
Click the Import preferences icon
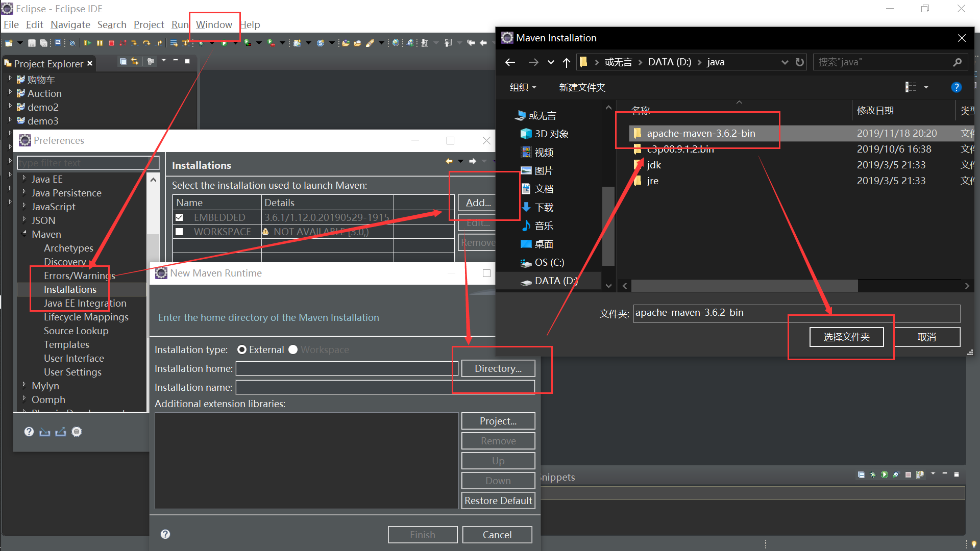(45, 432)
